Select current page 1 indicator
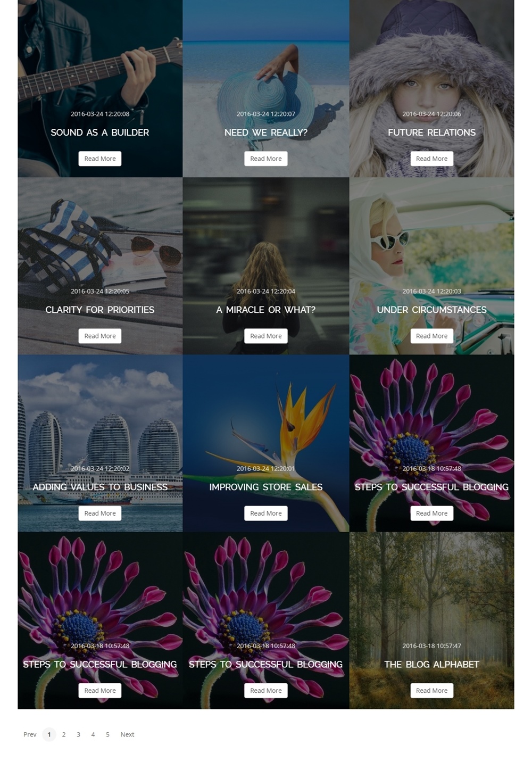 pos(49,734)
